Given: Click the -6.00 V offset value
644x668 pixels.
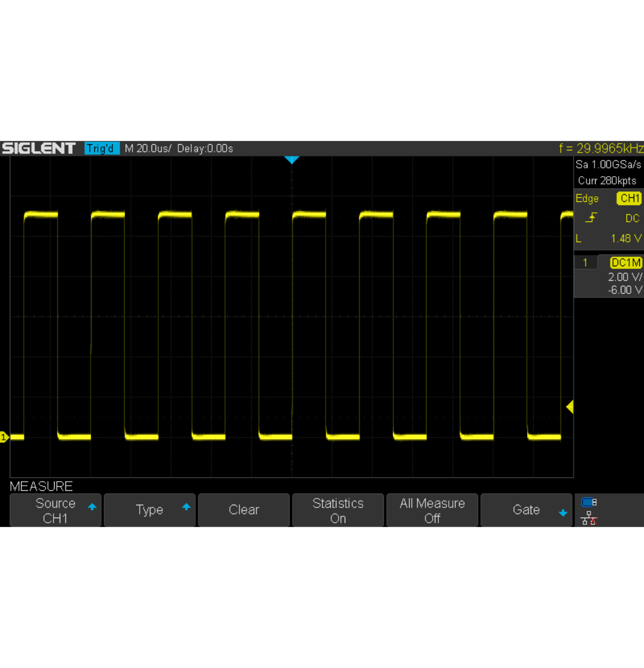Looking at the screenshot, I should pyautogui.click(x=625, y=290).
